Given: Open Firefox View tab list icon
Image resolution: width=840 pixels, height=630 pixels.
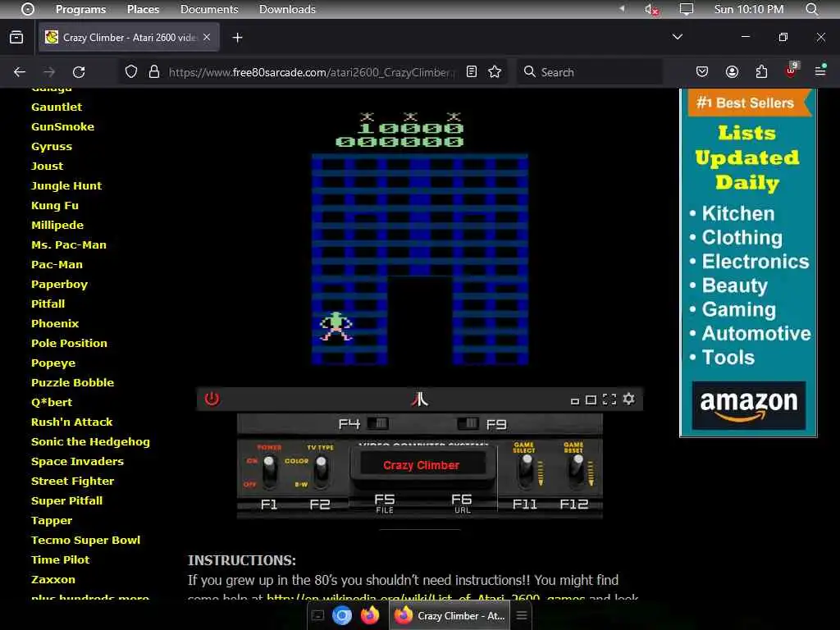Looking at the screenshot, I should click(16, 37).
